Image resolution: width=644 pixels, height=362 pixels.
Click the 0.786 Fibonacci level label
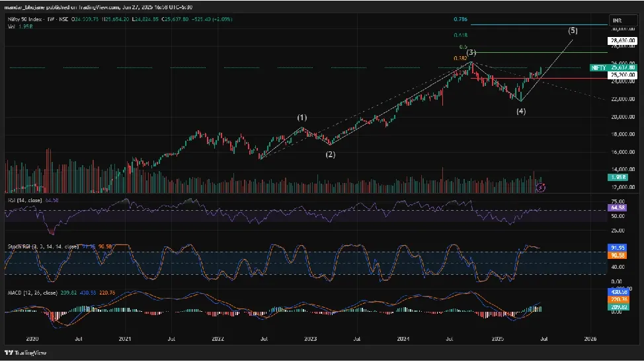[x=460, y=19]
